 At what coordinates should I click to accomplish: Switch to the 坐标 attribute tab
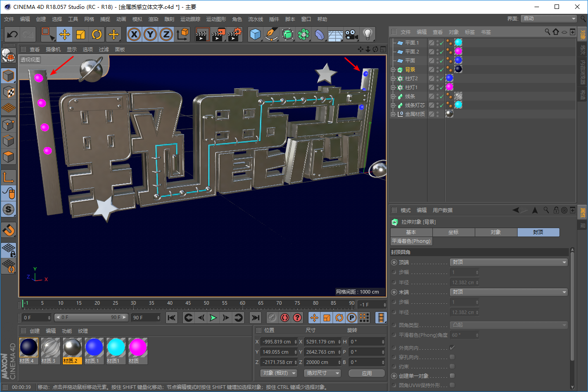pos(454,232)
